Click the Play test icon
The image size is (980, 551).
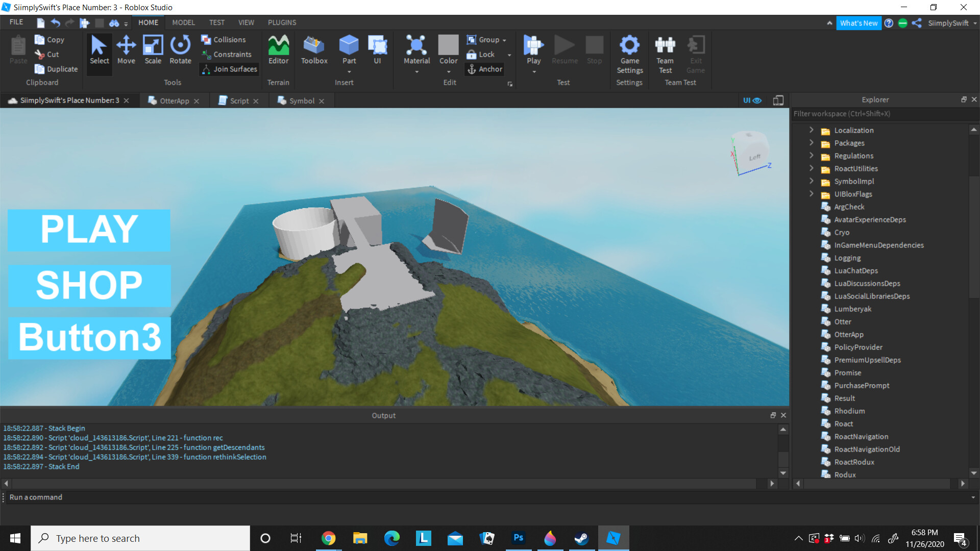tap(533, 45)
